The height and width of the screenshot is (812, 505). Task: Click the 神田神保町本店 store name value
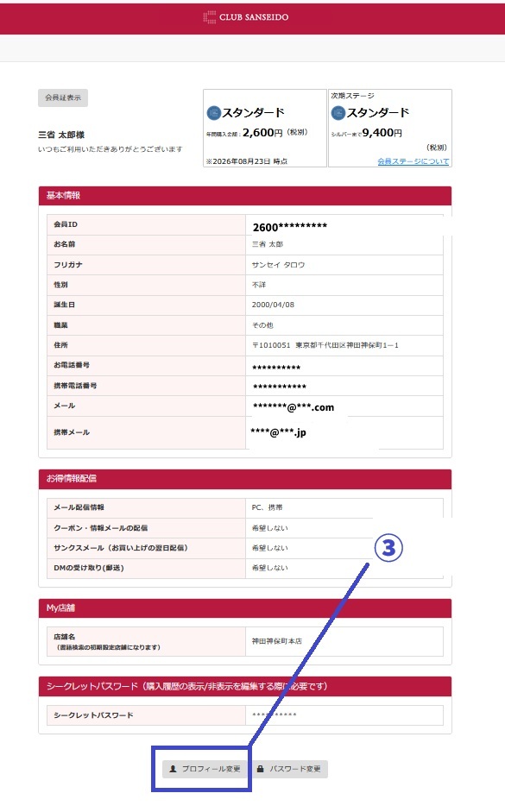click(x=276, y=641)
